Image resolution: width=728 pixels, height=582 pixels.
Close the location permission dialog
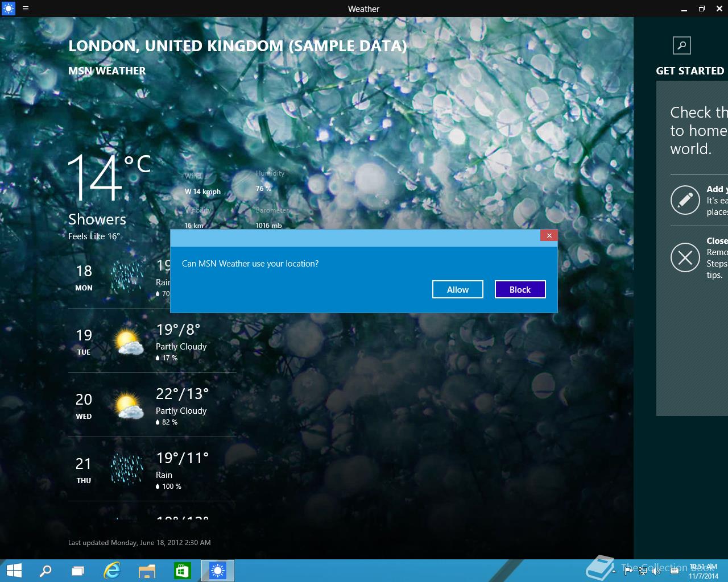point(549,235)
